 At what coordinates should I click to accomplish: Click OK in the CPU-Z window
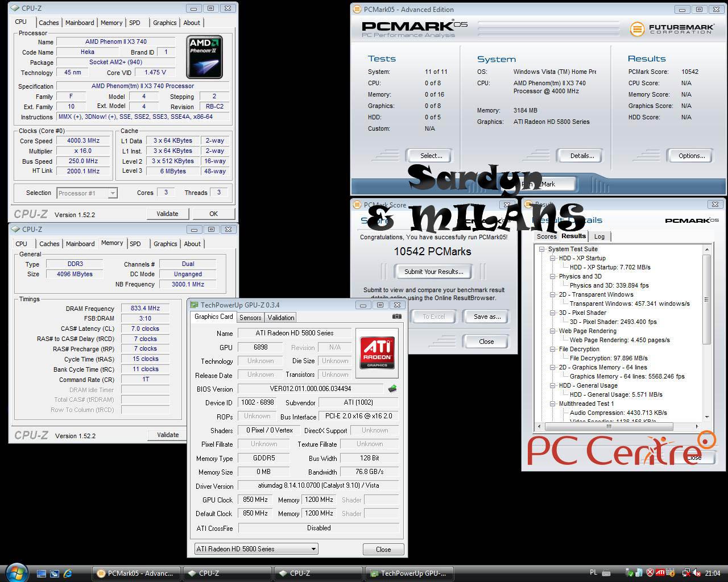point(213,214)
